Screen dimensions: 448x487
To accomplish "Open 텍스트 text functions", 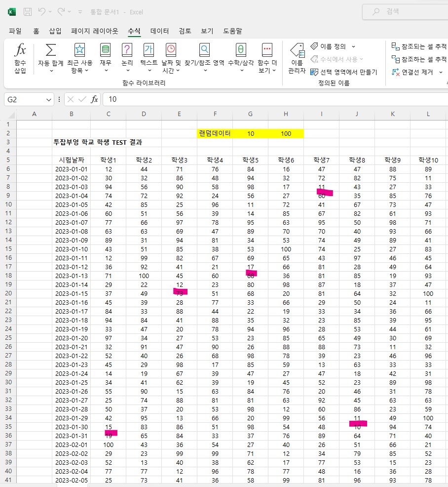I will coord(149,58).
